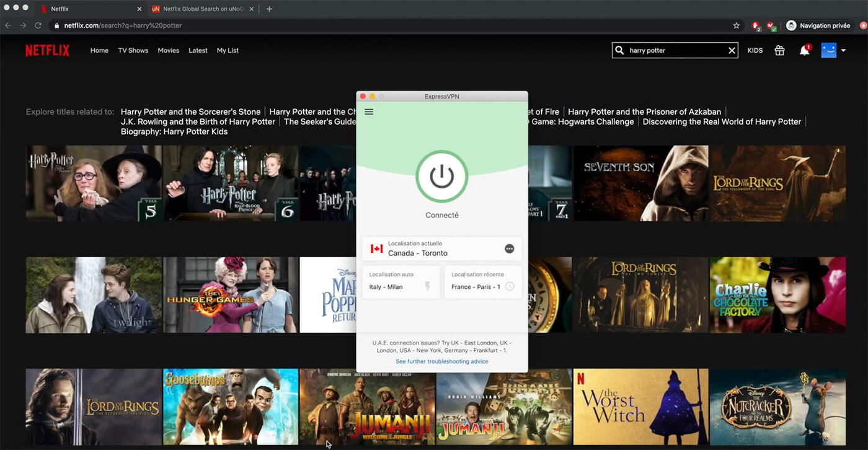Switch to the Netflix Global Search uNoGS tab
Screen dimensions: 868x450
tap(202, 9)
